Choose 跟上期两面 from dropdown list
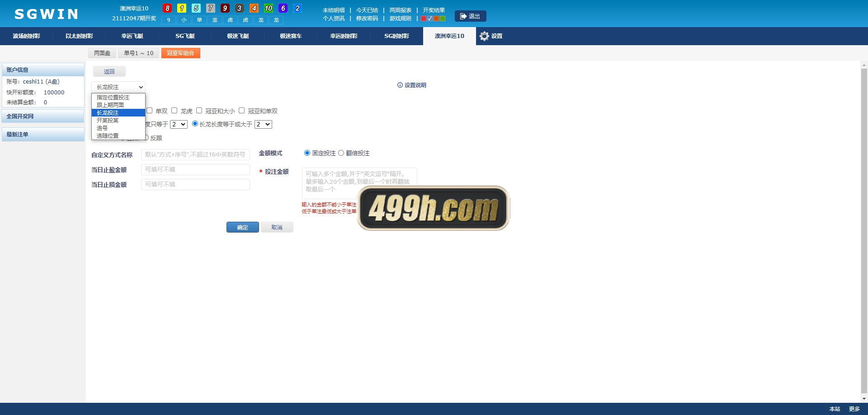Screen dimensions: 868x415 pos(118,105)
